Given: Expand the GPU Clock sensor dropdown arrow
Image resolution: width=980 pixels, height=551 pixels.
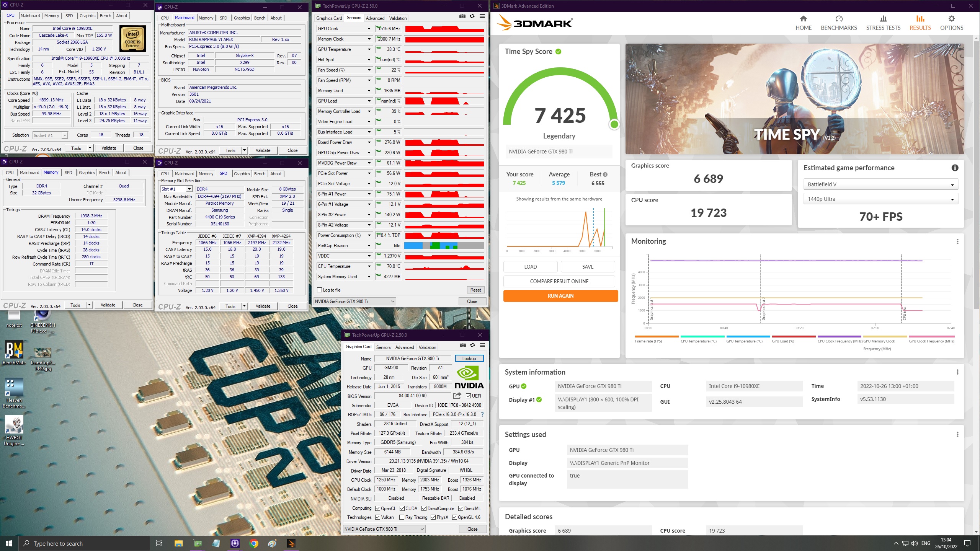Looking at the screenshot, I should tap(369, 29).
